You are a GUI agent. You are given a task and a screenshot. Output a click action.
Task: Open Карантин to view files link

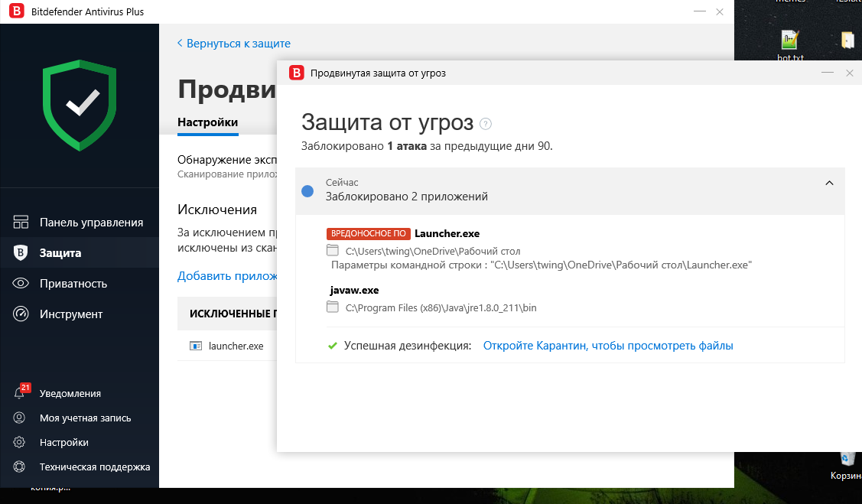coord(608,346)
